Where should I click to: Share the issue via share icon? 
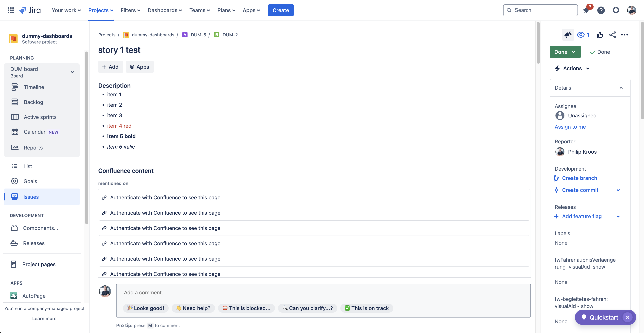[x=612, y=35]
